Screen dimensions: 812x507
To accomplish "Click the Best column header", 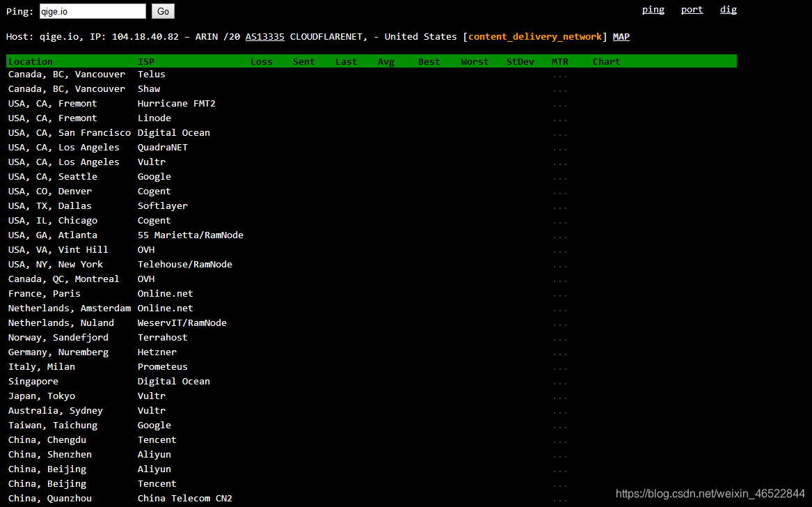I will click(429, 61).
